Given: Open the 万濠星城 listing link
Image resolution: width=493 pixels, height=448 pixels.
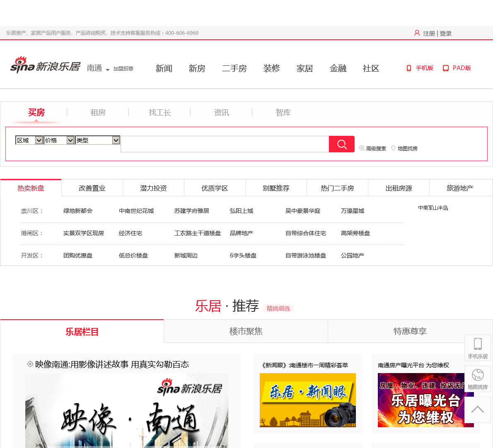Looking at the screenshot, I should click(353, 211).
